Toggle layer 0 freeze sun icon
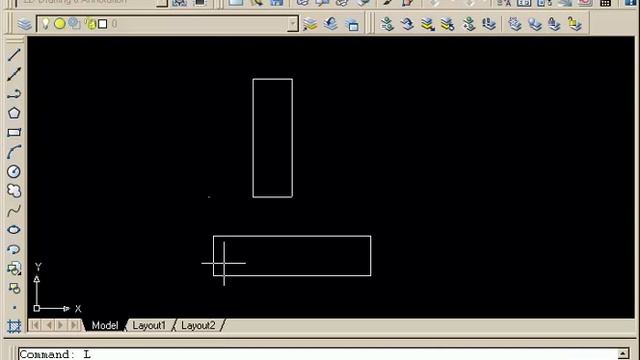 point(60,24)
